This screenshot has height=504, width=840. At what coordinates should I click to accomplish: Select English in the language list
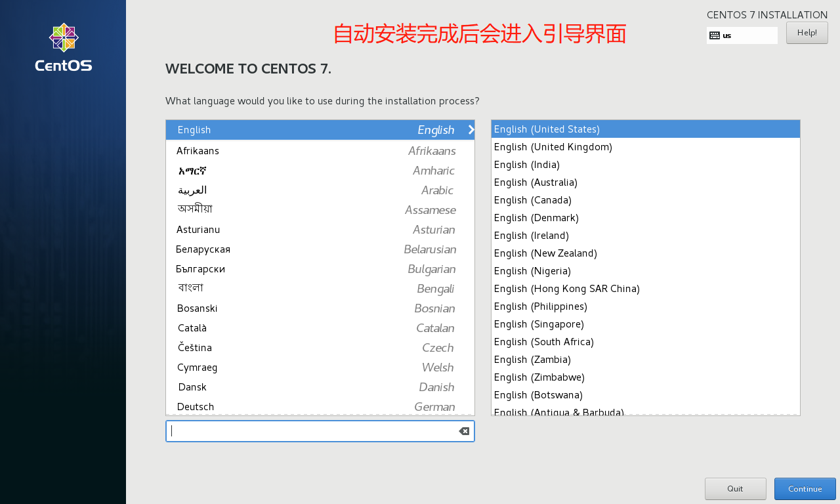click(x=320, y=130)
